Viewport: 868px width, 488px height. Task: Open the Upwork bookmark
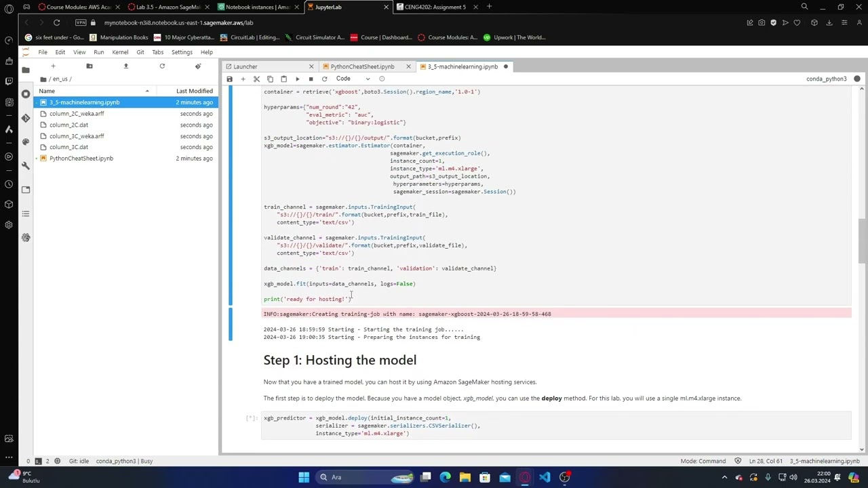pyautogui.click(x=515, y=37)
